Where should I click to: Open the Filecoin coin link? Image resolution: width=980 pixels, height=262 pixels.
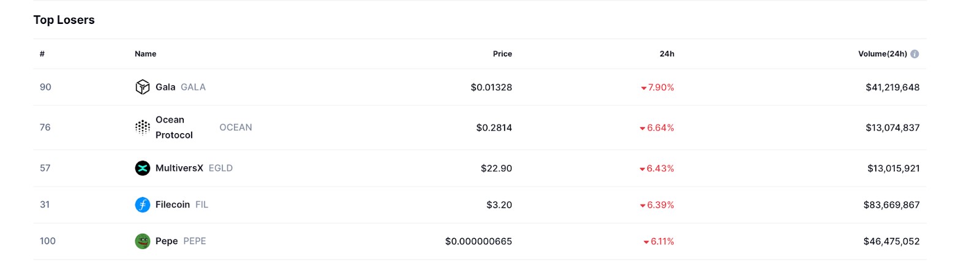[171, 204]
